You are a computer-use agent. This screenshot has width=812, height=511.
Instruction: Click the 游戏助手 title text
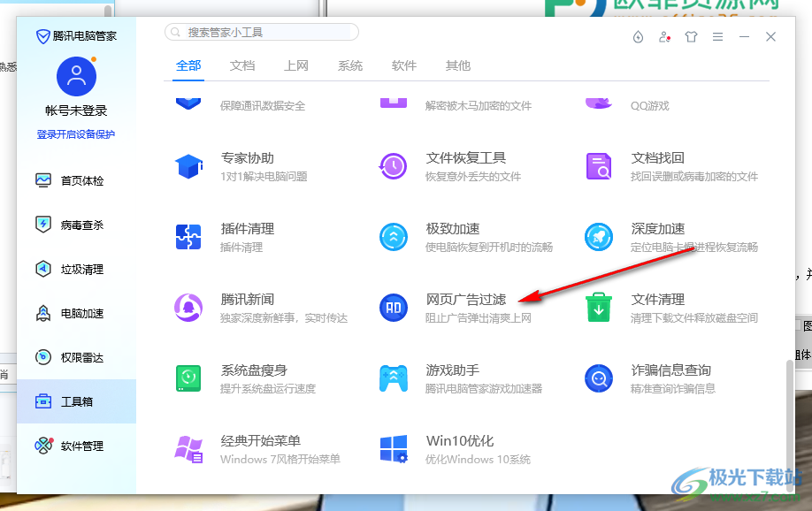point(453,370)
